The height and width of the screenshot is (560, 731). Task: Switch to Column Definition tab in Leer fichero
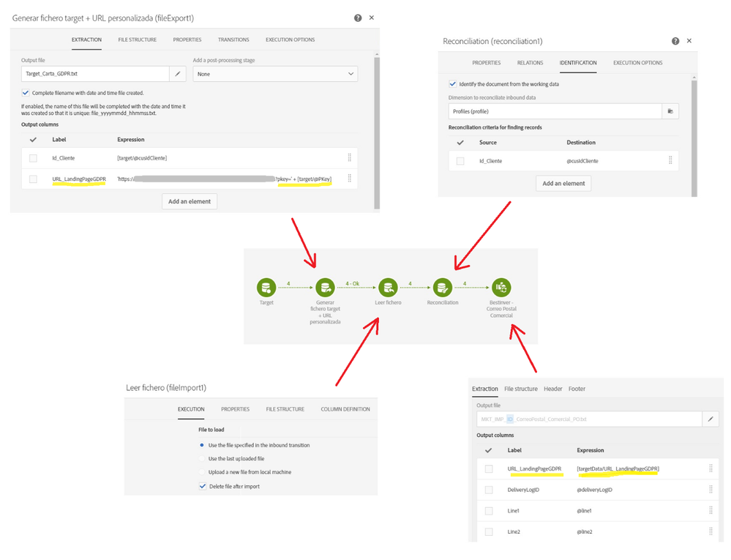[345, 409]
